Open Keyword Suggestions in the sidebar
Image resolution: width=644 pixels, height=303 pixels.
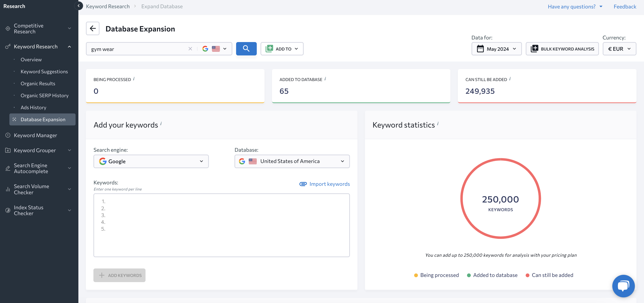44,72
